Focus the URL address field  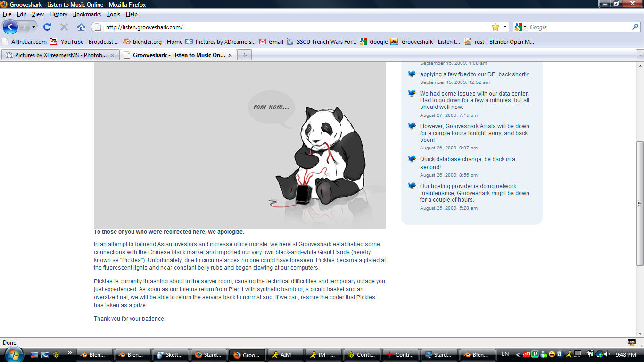click(x=297, y=27)
